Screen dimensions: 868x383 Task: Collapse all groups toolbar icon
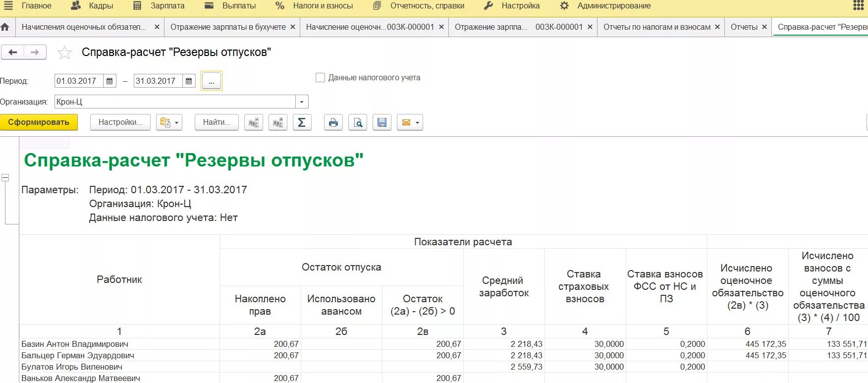coord(254,122)
